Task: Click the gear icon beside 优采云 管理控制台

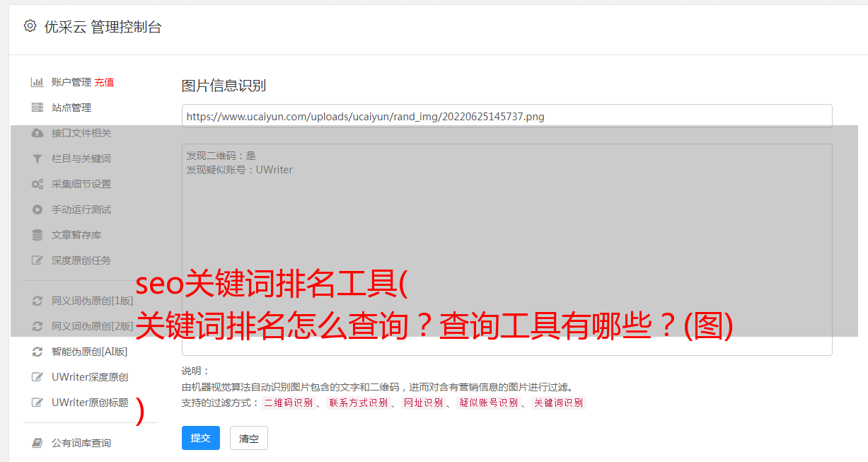Action: coord(30,26)
